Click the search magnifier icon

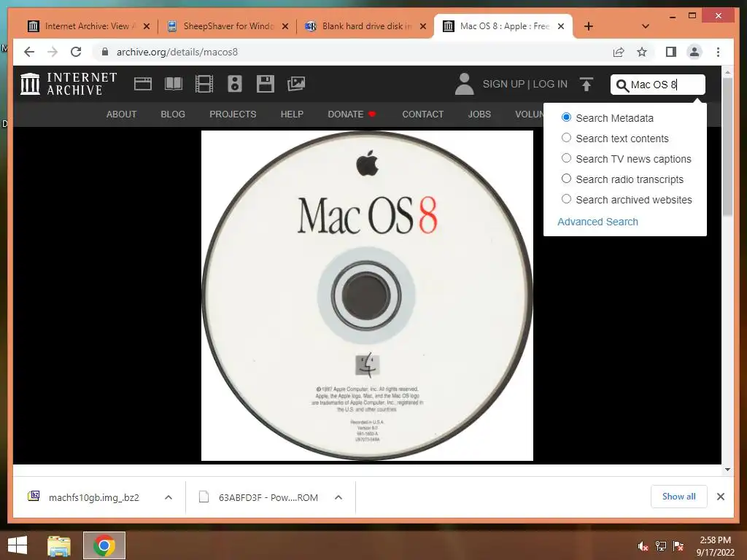[622, 85]
